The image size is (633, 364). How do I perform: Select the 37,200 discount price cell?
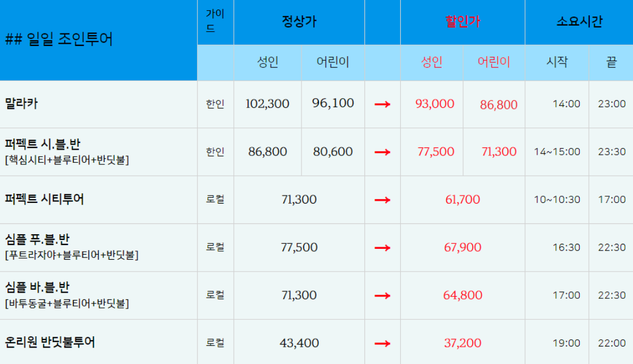tap(463, 343)
